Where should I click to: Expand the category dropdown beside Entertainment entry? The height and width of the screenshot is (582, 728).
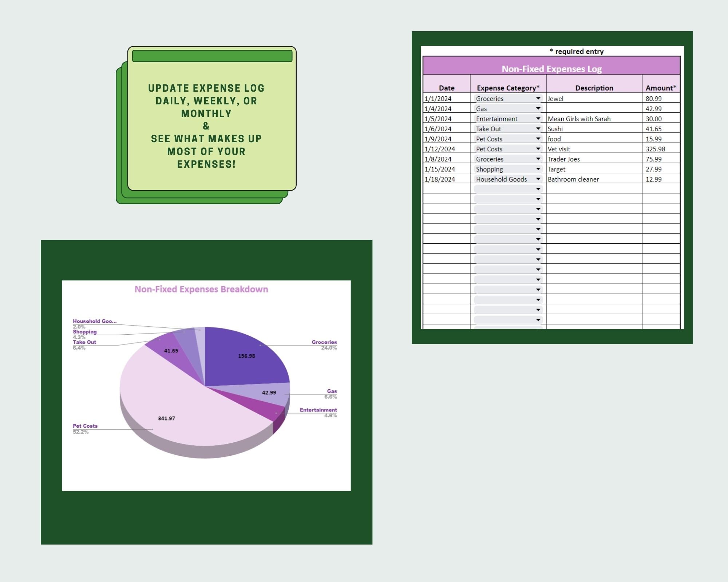(x=538, y=119)
